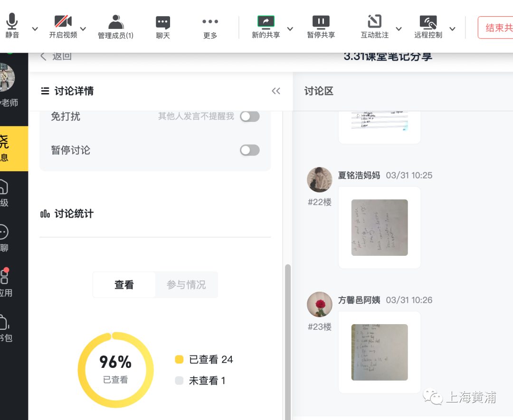Click the more options ellipsis icon
Viewport: 513px width, 420px height.
click(210, 22)
